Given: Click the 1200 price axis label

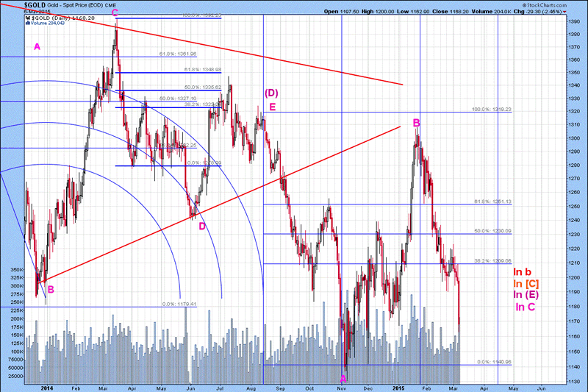Looking at the screenshot, I should pyautogui.click(x=574, y=277).
